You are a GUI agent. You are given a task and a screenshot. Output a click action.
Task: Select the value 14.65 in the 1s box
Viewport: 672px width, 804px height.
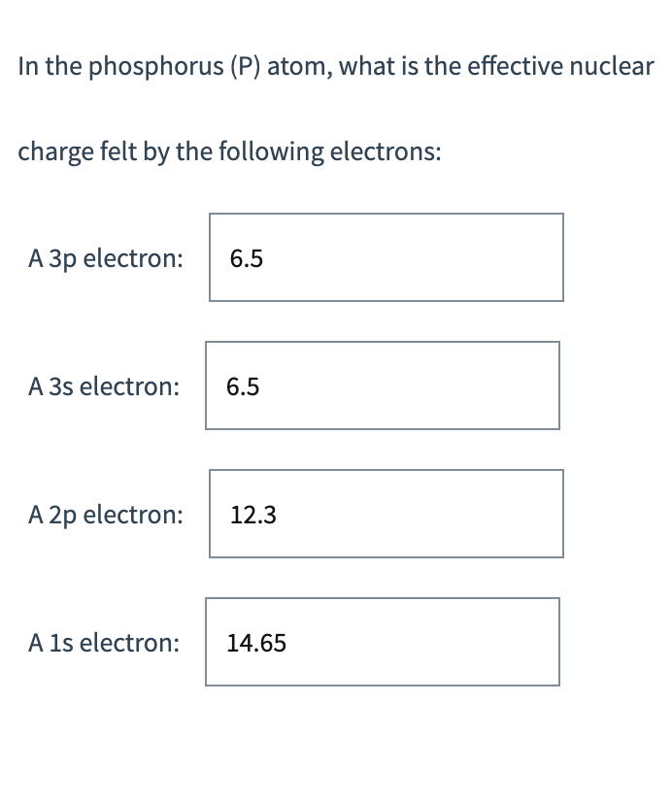click(x=256, y=643)
